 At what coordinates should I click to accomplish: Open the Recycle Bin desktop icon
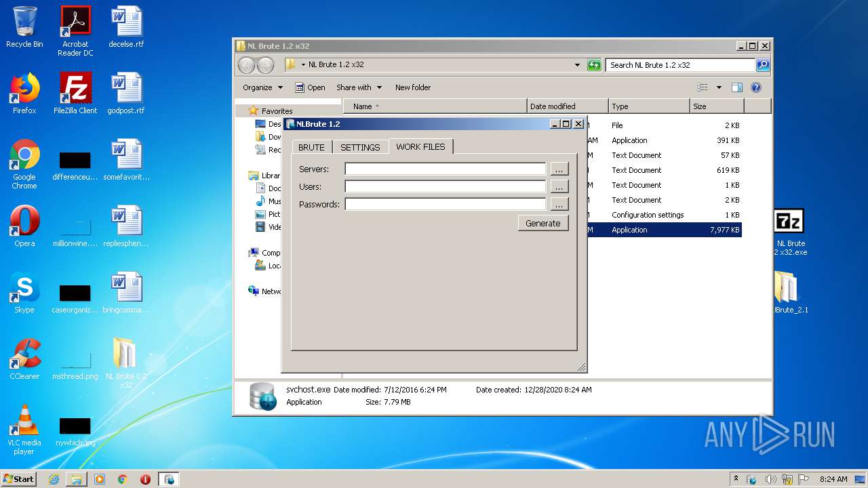[x=24, y=27]
